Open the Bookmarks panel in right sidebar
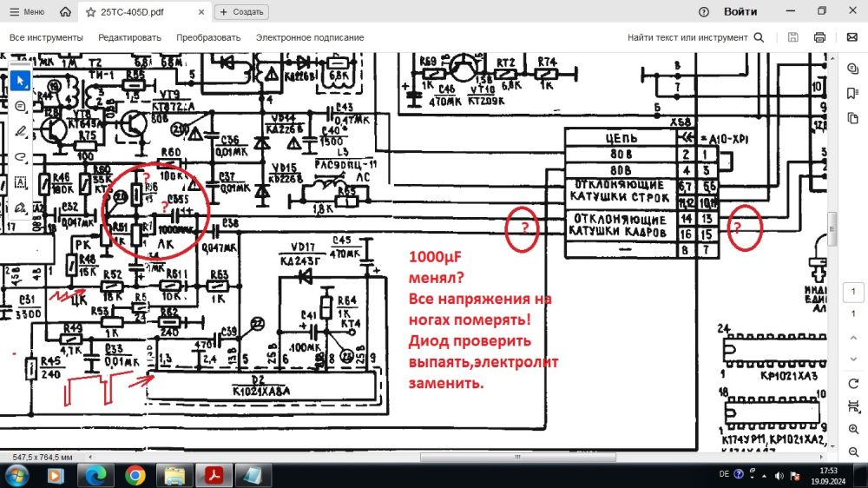This screenshot has width=868, height=488. (853, 88)
